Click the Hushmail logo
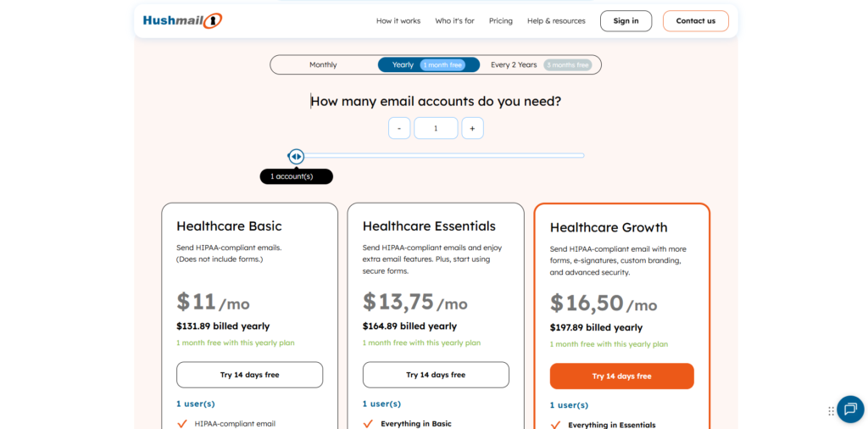This screenshot has width=868, height=429. tap(182, 20)
